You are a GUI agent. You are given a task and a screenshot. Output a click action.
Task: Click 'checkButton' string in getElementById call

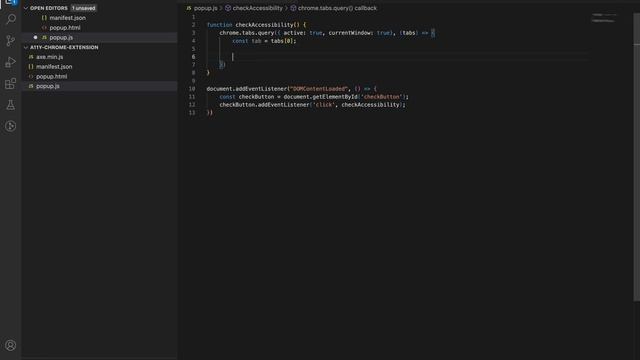(382, 97)
